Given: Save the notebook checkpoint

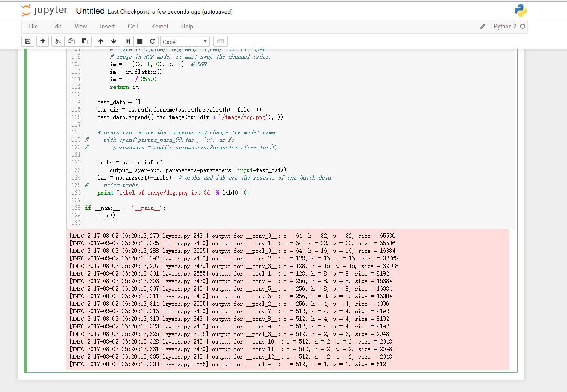Looking at the screenshot, I should tap(28, 41).
